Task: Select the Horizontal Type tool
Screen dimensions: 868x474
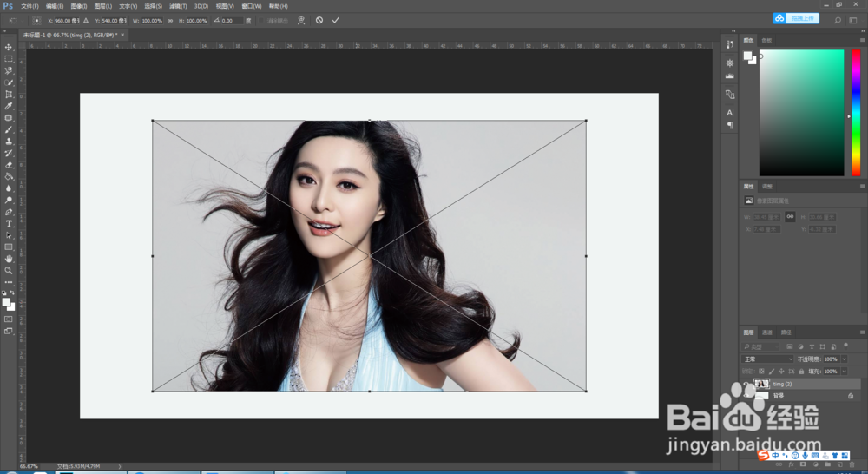Action: (9, 224)
